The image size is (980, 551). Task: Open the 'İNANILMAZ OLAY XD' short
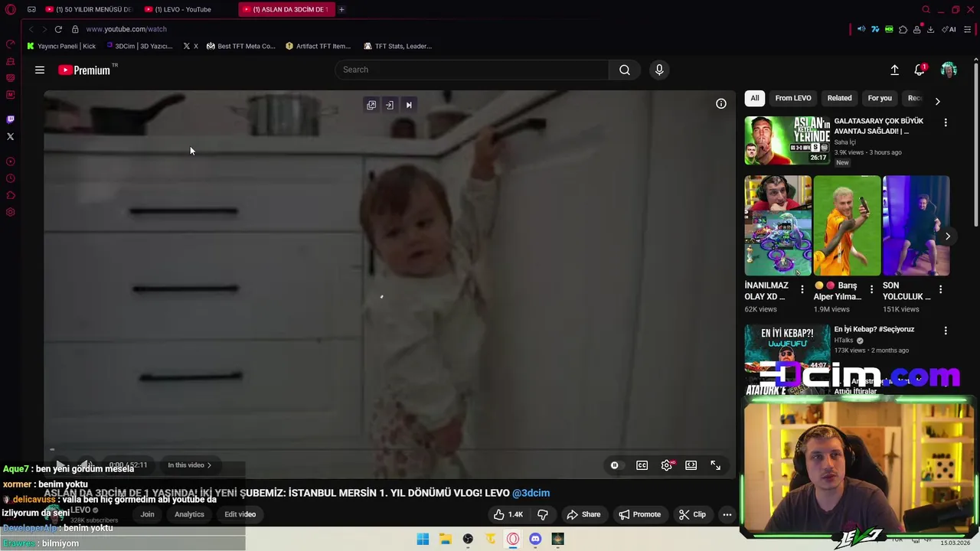tap(778, 226)
